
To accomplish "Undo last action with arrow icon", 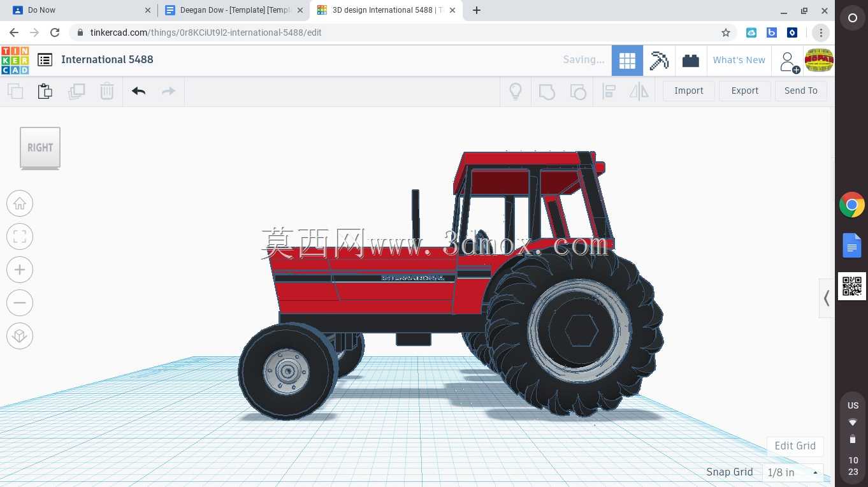I will click(x=138, y=91).
